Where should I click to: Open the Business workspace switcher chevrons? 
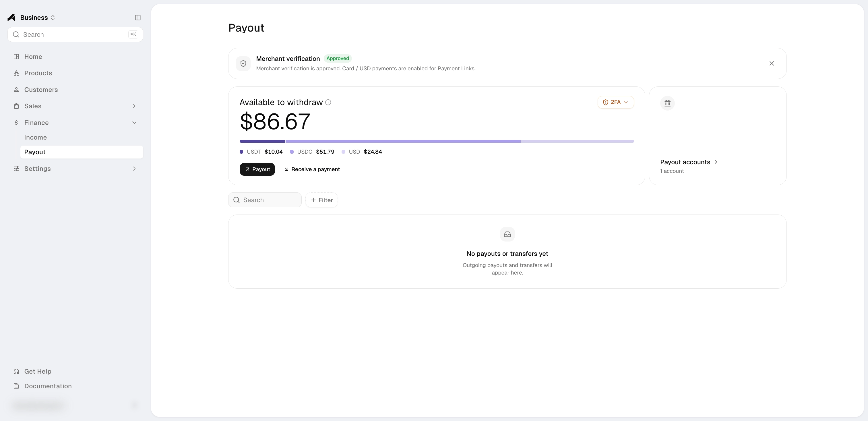pos(53,18)
